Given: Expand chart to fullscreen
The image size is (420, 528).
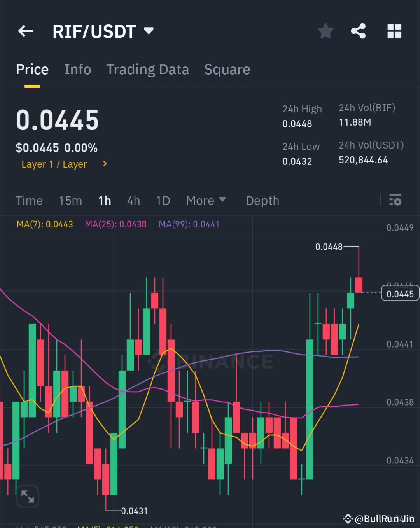Looking at the screenshot, I should pyautogui.click(x=28, y=497).
